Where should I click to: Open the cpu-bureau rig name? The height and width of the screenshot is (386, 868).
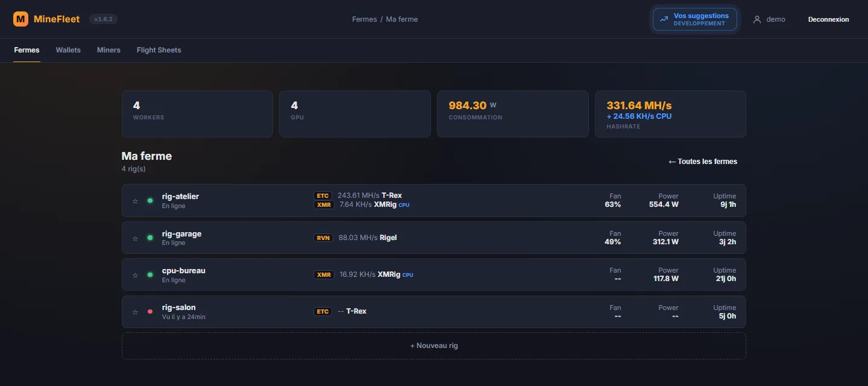point(184,271)
